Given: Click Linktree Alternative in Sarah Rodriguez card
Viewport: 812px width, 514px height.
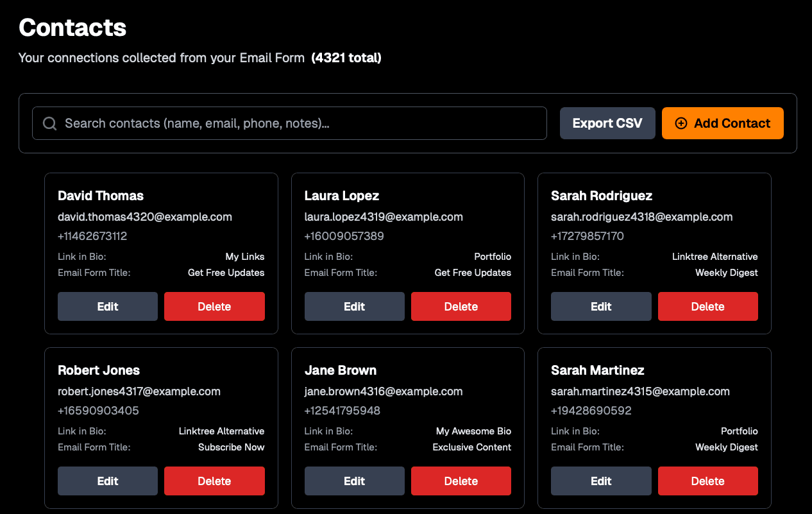Looking at the screenshot, I should pos(715,257).
